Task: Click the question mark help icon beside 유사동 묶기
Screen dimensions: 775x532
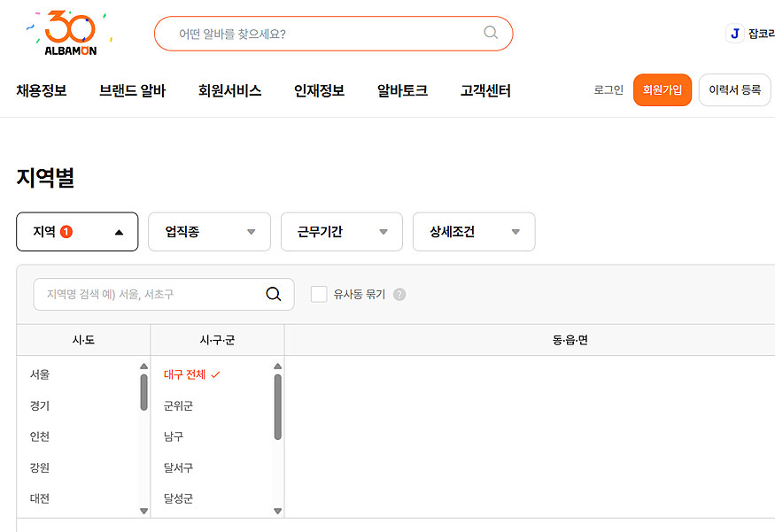Action: coord(399,295)
